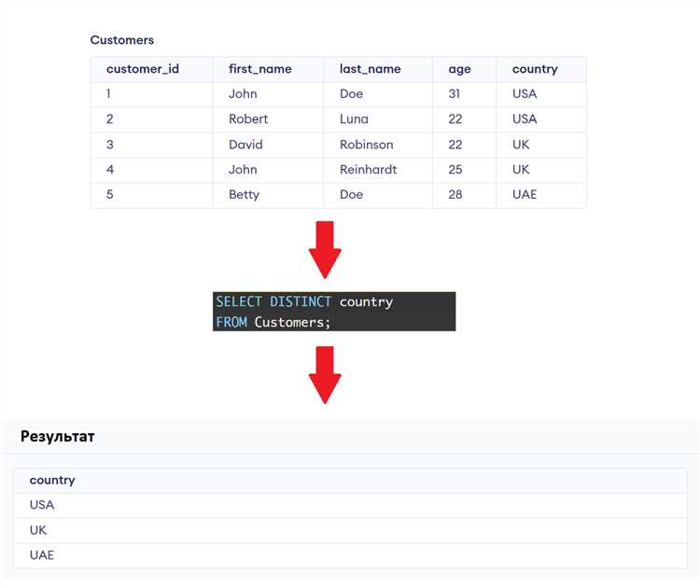700x588 pixels.
Task: Click the Robinson last name cell
Action: coord(366,145)
